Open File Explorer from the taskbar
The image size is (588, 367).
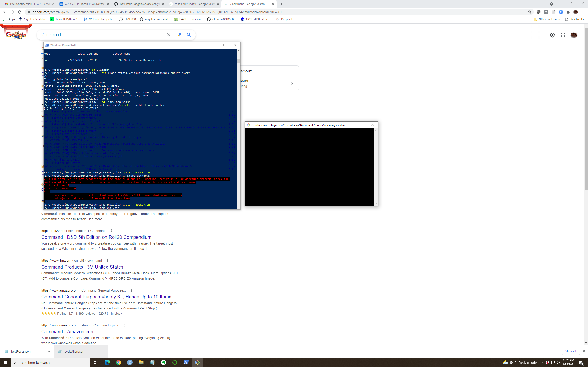coord(141,362)
